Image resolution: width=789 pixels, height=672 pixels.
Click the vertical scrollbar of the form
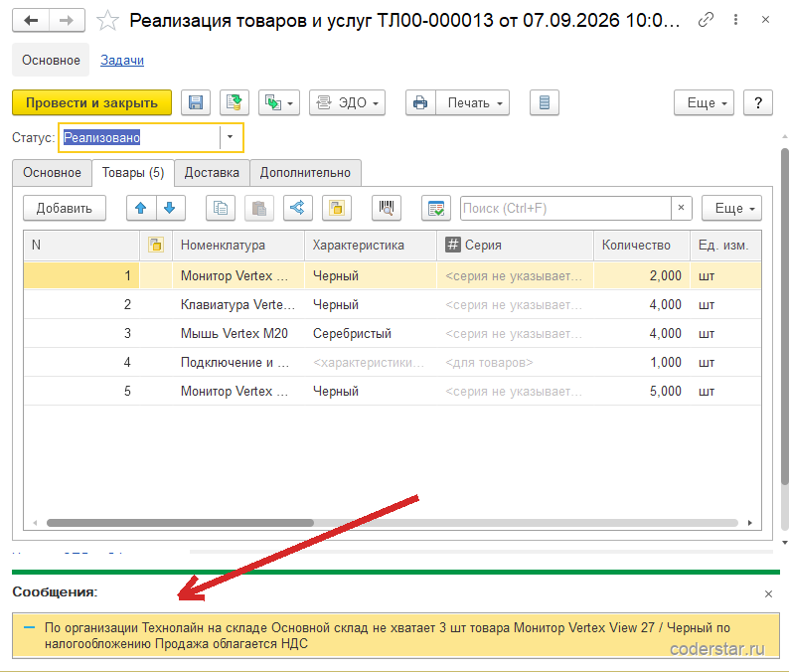784,317
